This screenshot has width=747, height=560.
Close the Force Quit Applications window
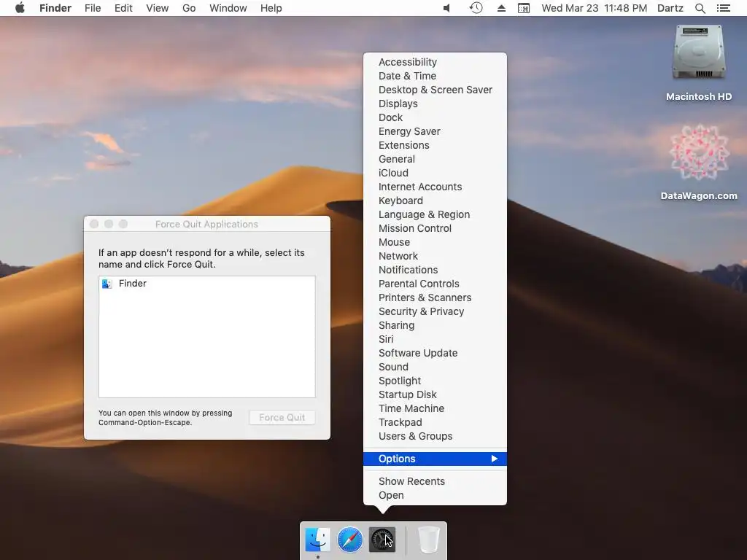(94, 224)
